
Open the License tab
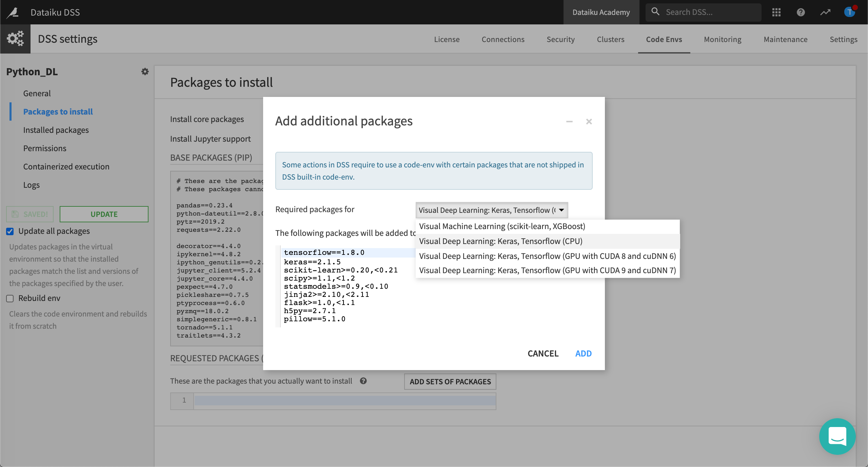(447, 39)
